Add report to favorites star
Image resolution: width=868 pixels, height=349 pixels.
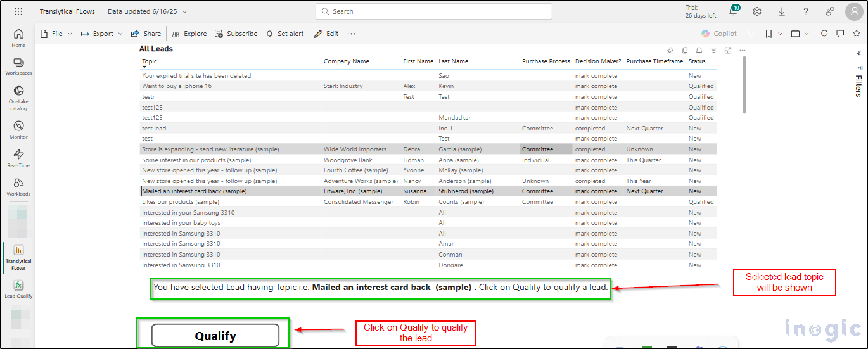[856, 34]
